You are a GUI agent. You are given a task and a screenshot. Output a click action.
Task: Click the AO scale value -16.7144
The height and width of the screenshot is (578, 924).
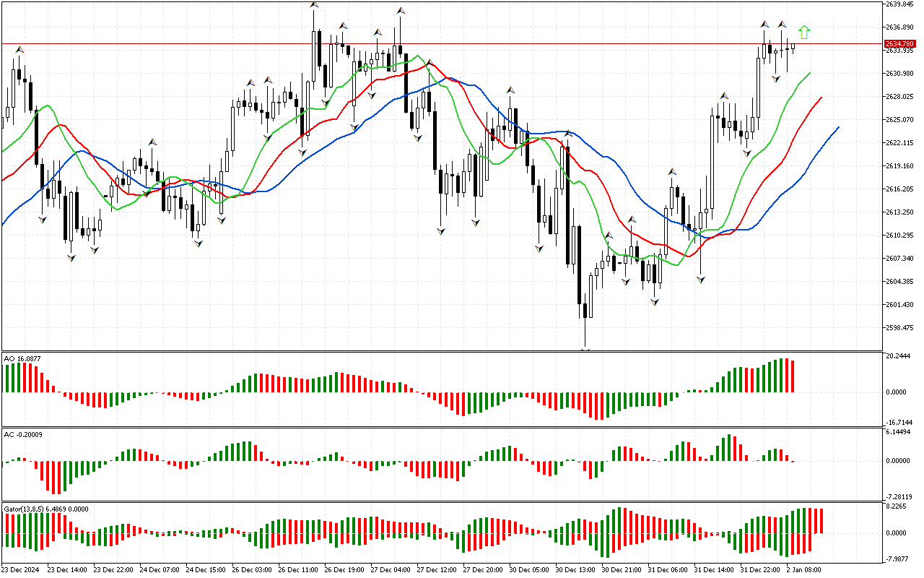pos(899,422)
